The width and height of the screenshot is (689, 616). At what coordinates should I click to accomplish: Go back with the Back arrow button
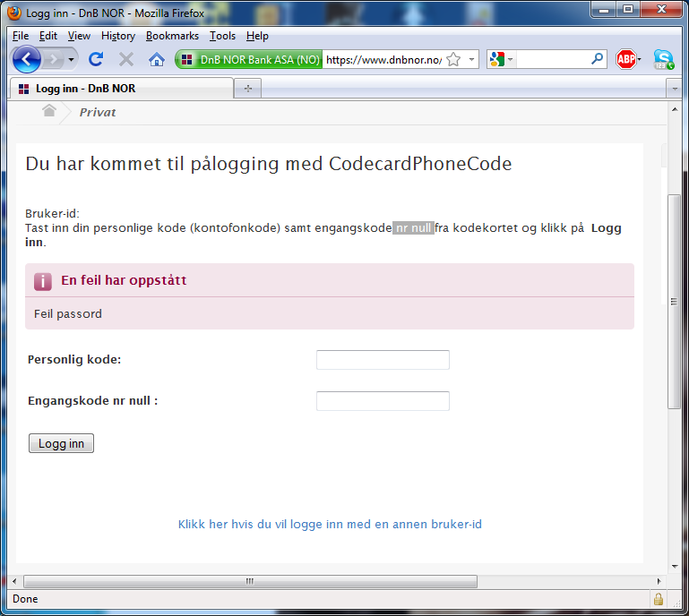click(x=26, y=59)
